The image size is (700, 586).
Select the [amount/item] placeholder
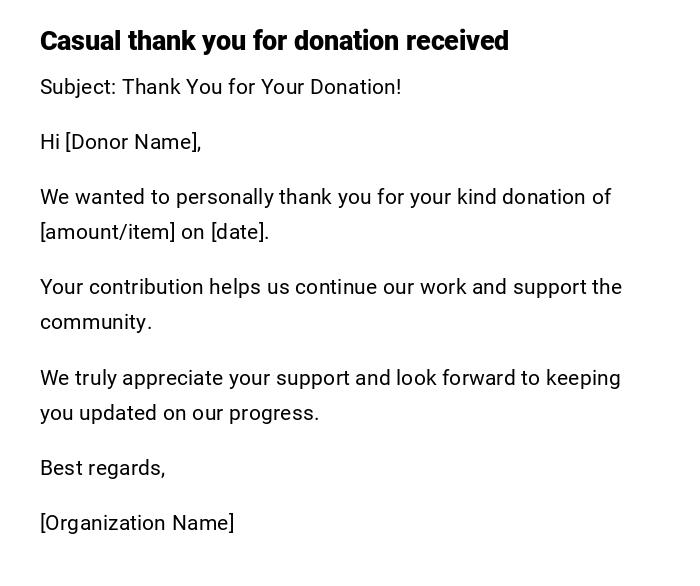click(x=107, y=232)
